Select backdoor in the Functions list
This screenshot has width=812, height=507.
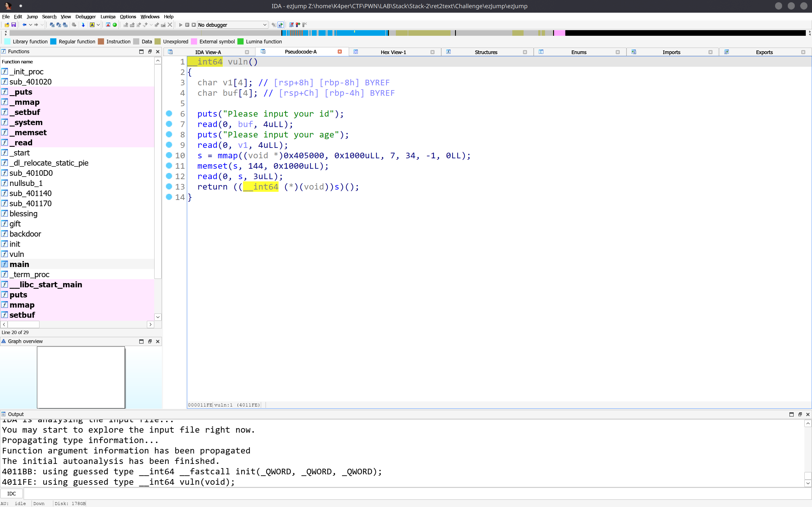25,234
